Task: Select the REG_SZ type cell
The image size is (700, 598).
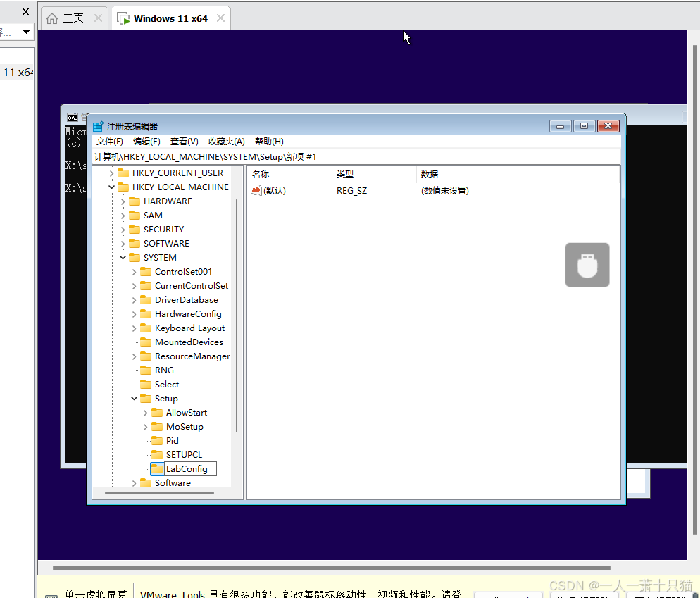Action: (x=352, y=191)
